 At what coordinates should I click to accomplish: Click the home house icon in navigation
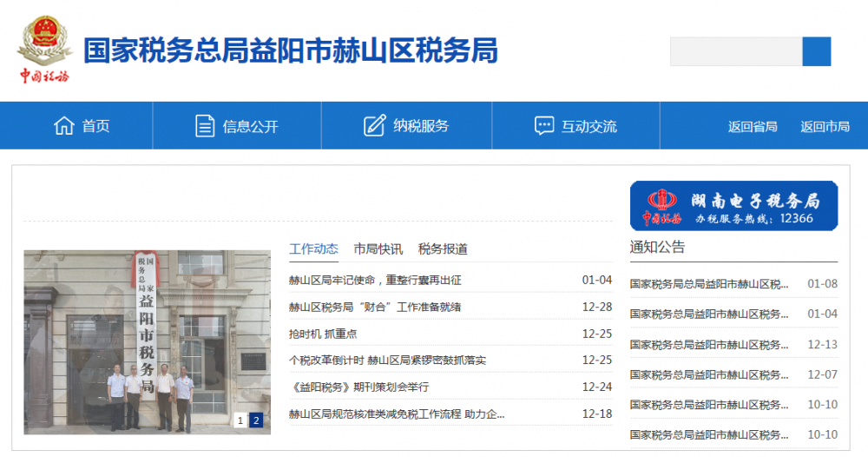[x=63, y=126]
